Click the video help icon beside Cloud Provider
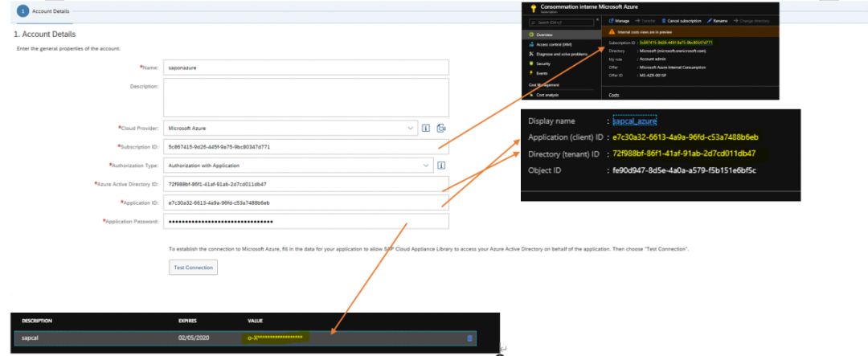 tap(441, 128)
